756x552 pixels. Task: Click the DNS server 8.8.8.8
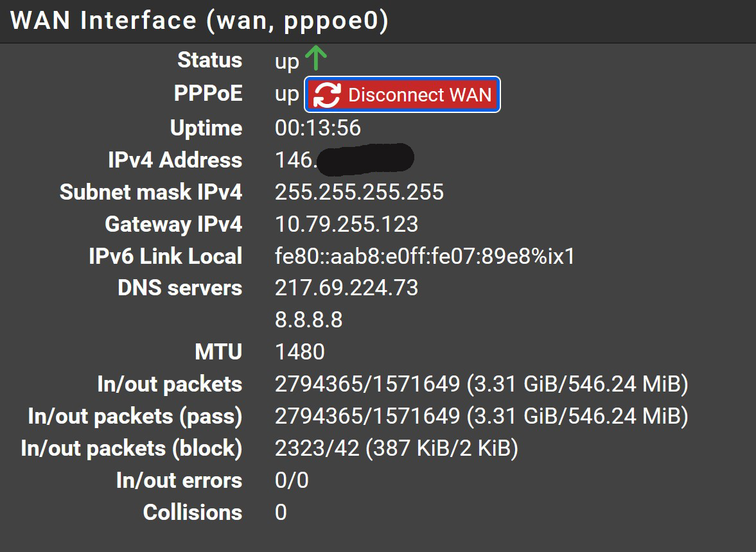pos(308,320)
